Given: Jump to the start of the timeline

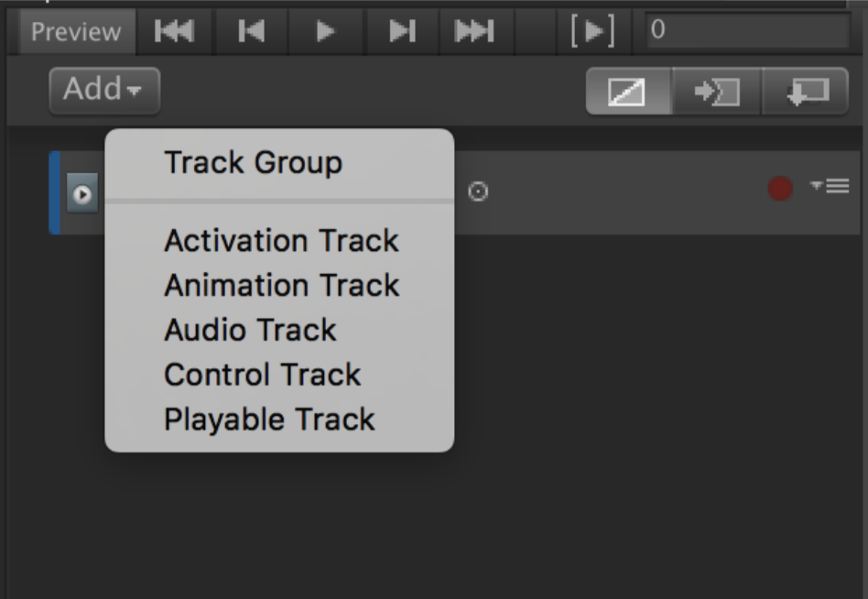Looking at the screenshot, I should pos(174,32).
